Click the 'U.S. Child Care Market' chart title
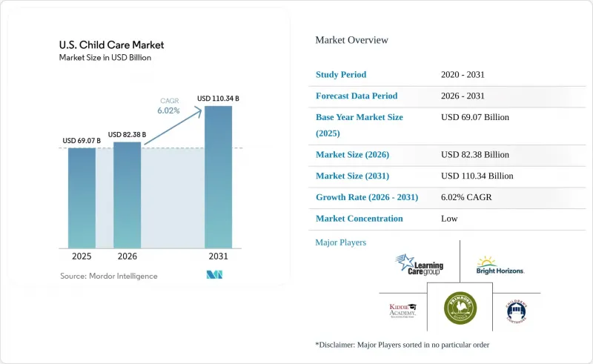The width and height of the screenshot is (593, 364). (x=112, y=45)
